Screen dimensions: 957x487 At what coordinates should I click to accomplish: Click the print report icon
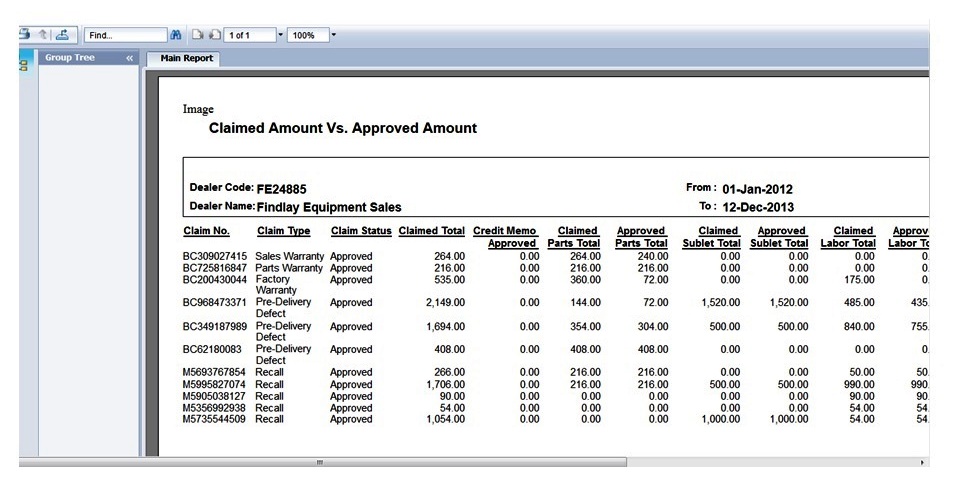coord(24,35)
